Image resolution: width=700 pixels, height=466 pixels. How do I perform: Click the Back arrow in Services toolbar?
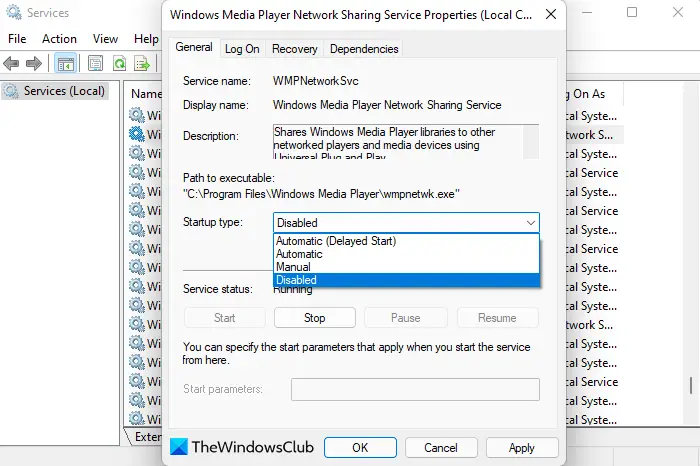click(x=11, y=63)
